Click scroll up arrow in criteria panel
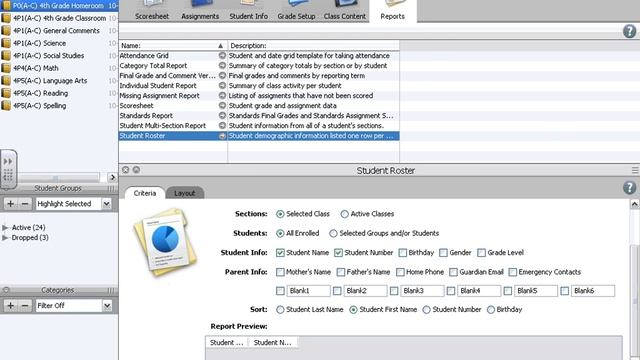The image size is (640, 360). pos(634,203)
